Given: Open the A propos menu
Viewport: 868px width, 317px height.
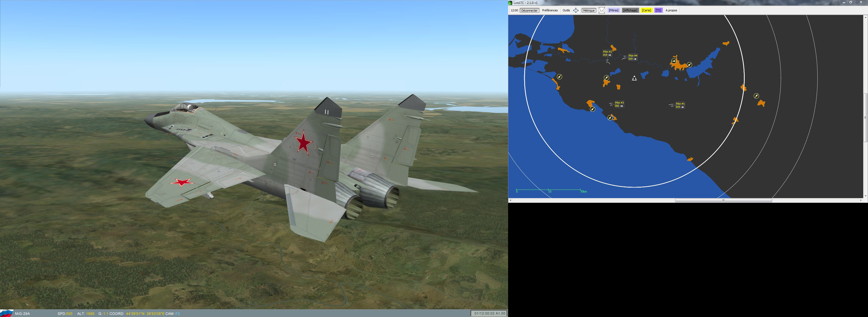Looking at the screenshot, I should tap(671, 10).
